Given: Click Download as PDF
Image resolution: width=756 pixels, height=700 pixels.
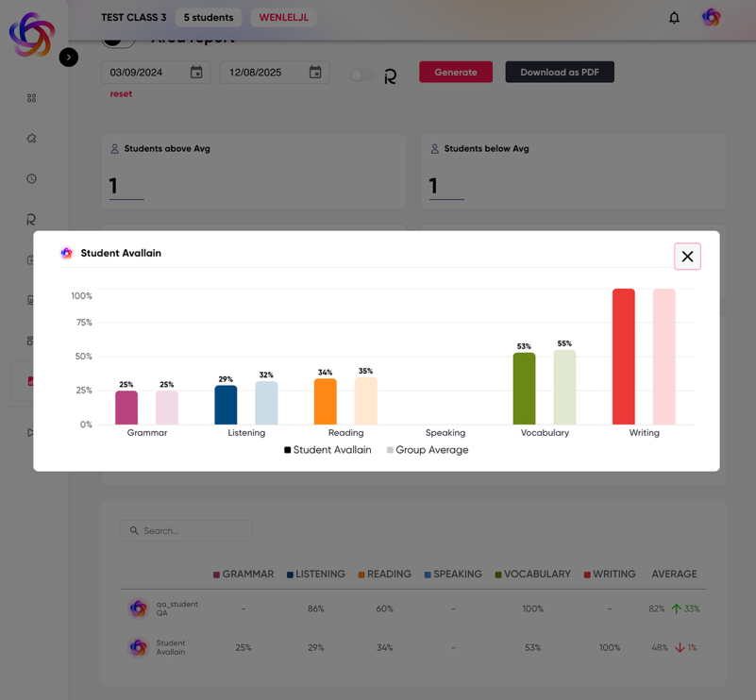Looking at the screenshot, I should 560,72.
